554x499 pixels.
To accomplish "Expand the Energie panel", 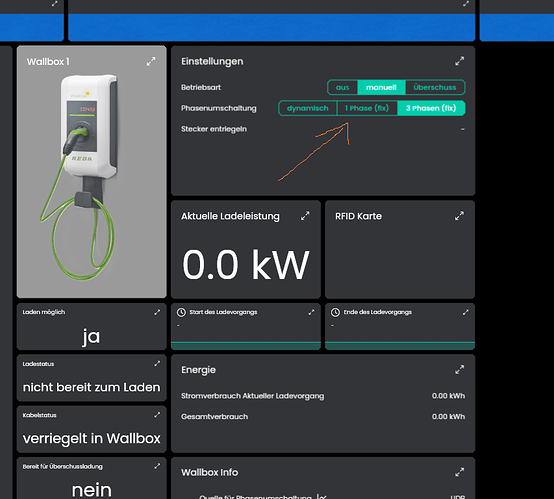I will [459, 370].
